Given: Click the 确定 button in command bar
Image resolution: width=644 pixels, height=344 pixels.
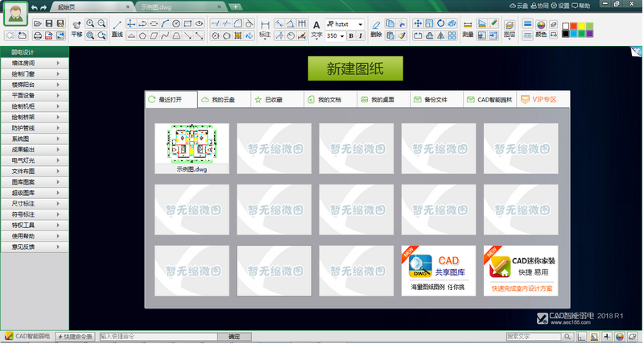Looking at the screenshot, I should click(234, 336).
